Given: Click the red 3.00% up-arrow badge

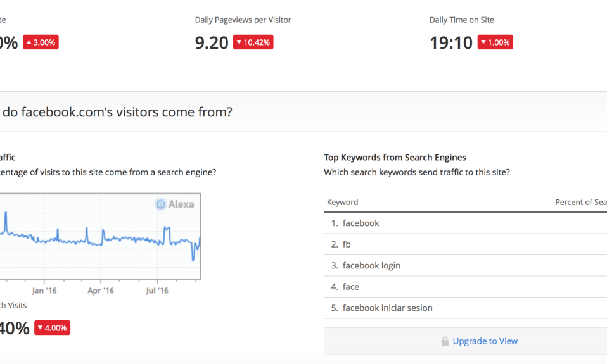Looking at the screenshot, I should point(41,42).
